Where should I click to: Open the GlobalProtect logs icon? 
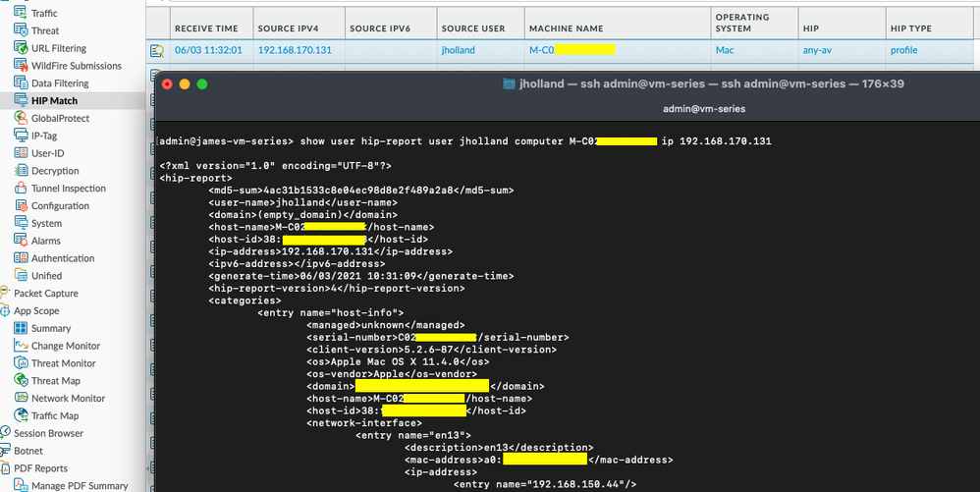tap(23, 118)
